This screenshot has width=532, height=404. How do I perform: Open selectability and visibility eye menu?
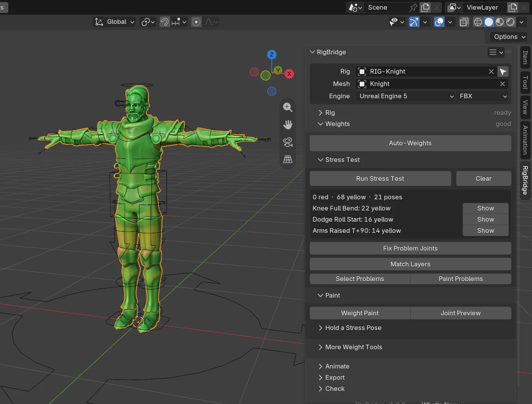(396, 22)
